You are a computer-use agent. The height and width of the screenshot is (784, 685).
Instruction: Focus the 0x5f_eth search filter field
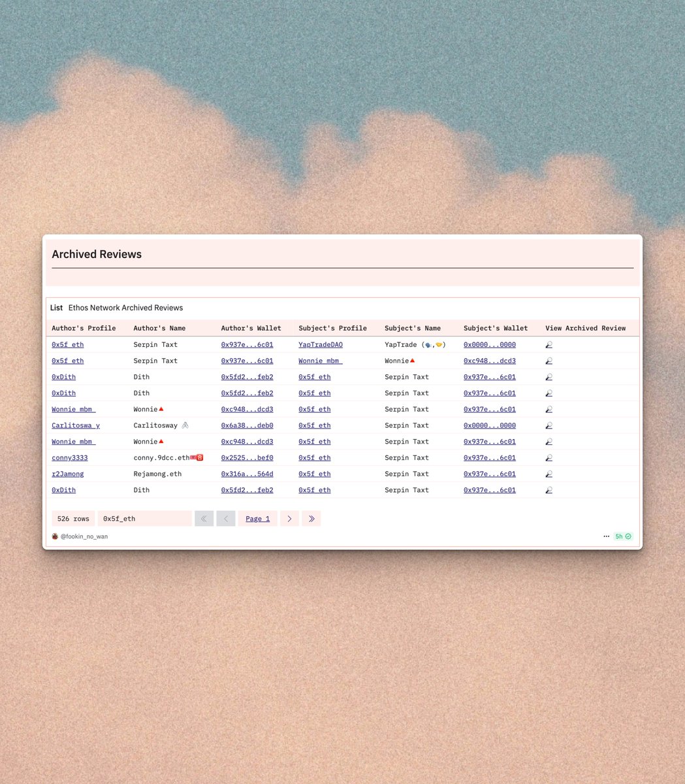coord(144,519)
